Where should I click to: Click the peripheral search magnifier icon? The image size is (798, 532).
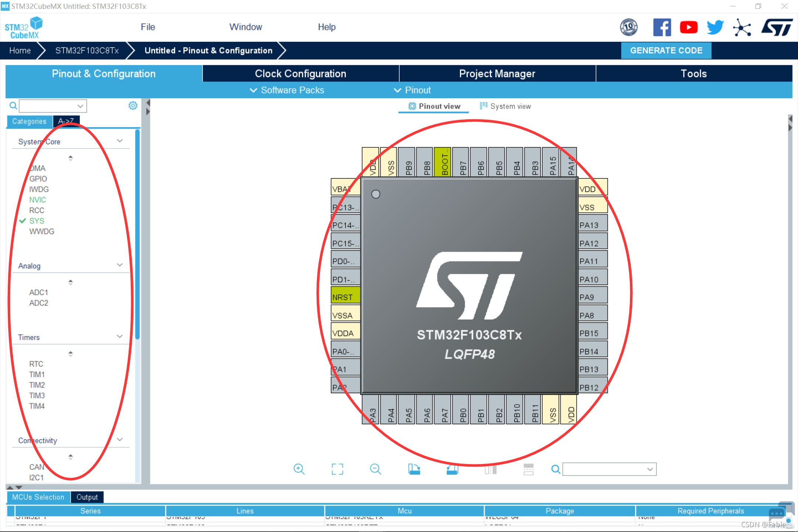pos(13,106)
